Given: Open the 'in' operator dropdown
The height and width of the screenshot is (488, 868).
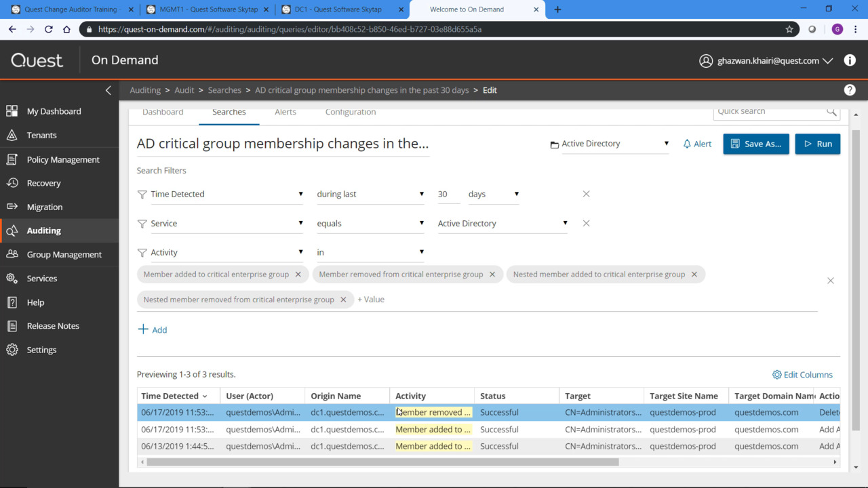Looking at the screenshot, I should [370, 252].
